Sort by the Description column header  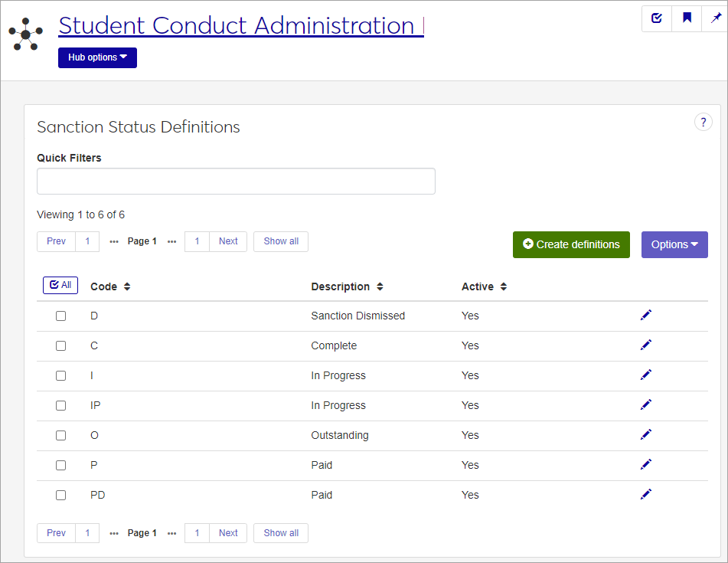click(x=347, y=286)
